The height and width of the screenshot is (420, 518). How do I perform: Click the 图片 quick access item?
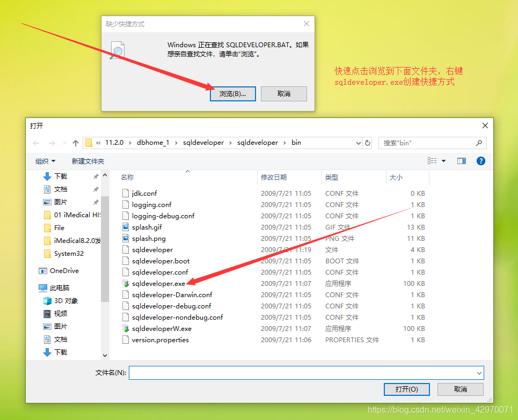61,202
